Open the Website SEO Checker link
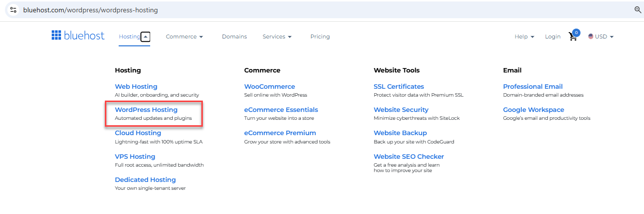The width and height of the screenshot is (644, 214). (409, 156)
